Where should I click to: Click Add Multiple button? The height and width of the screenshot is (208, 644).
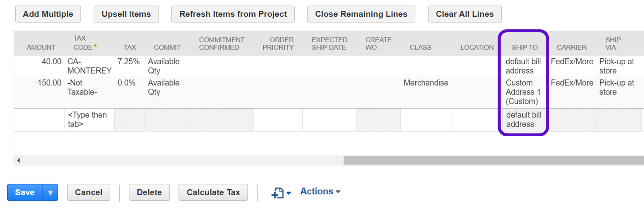[x=48, y=14]
